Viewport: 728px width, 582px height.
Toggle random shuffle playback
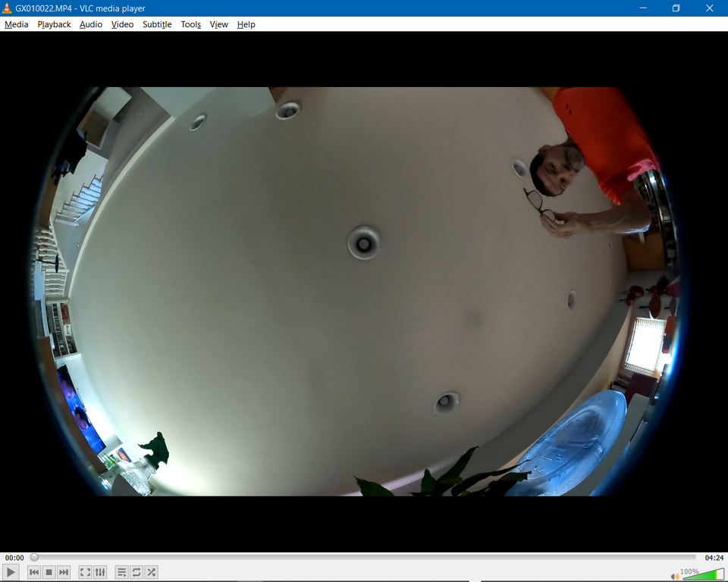(152, 572)
